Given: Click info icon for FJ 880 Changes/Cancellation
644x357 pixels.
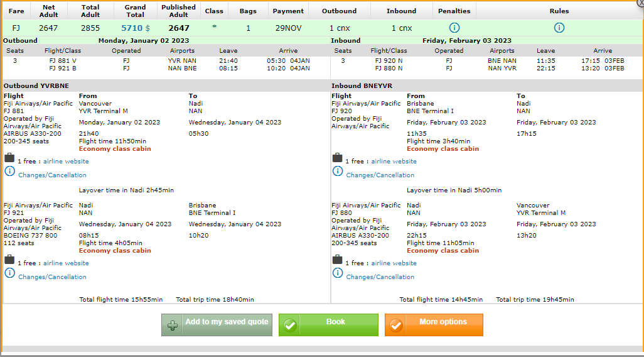Looking at the screenshot, I should pos(337,273).
